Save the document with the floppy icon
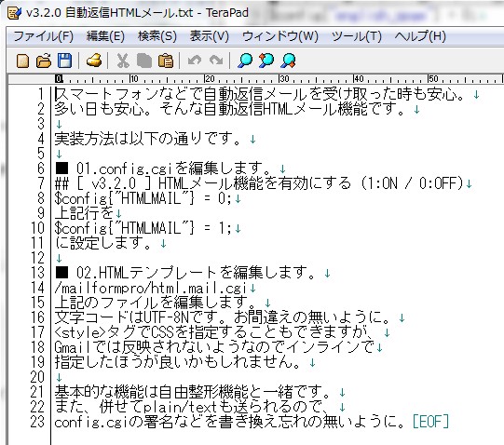This screenshot has width=504, height=445. pos(64,61)
